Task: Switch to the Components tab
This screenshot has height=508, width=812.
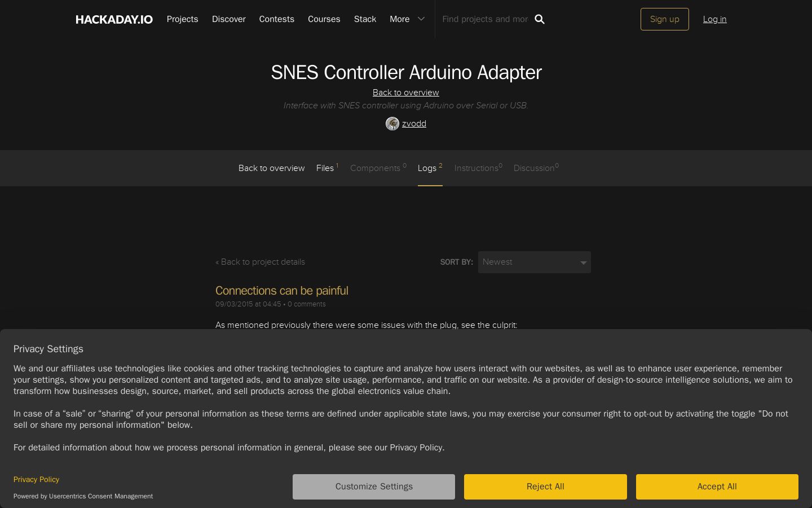Action: coord(378,168)
